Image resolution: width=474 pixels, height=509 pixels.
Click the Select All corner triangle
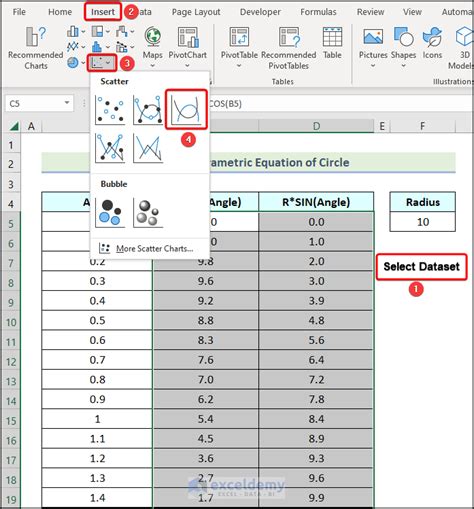(x=14, y=126)
